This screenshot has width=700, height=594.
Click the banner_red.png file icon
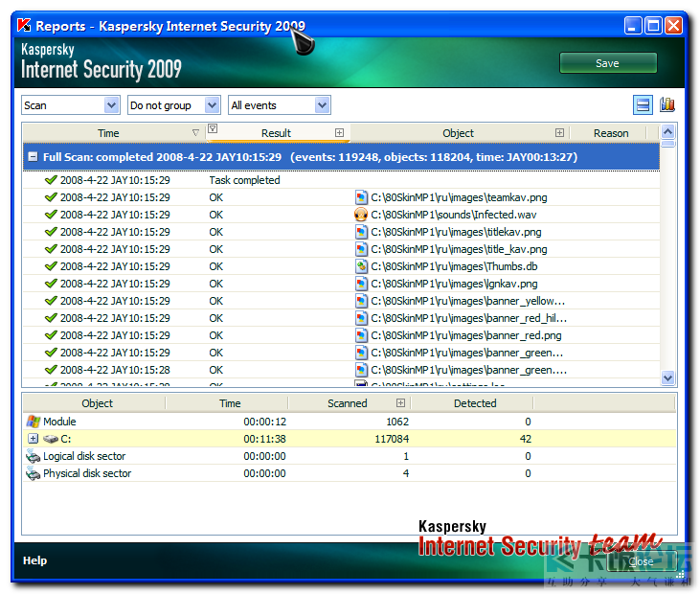361,335
